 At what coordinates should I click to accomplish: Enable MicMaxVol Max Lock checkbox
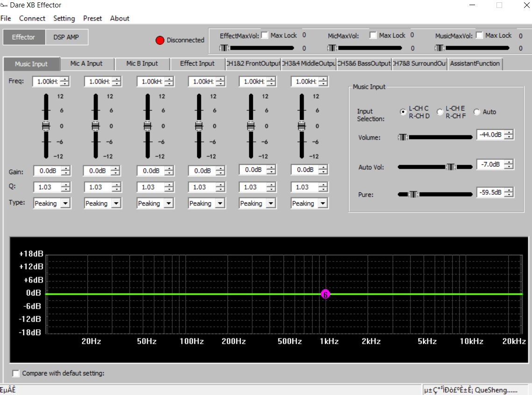tap(373, 35)
